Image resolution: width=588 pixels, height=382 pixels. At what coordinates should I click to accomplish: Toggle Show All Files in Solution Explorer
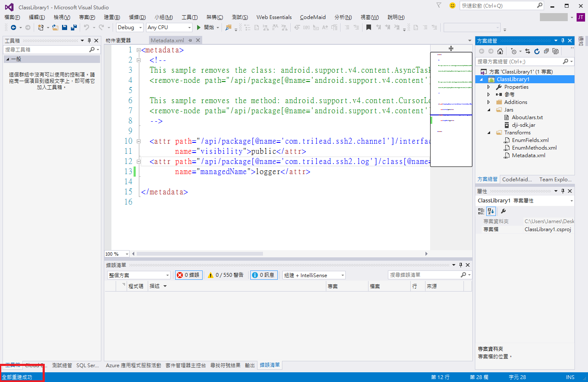[555, 51]
